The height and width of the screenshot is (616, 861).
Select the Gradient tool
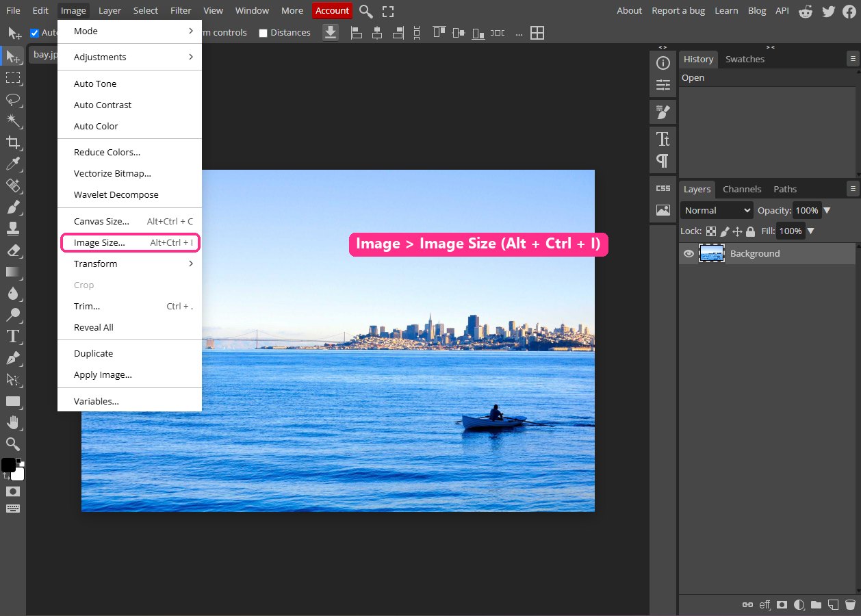coord(13,272)
